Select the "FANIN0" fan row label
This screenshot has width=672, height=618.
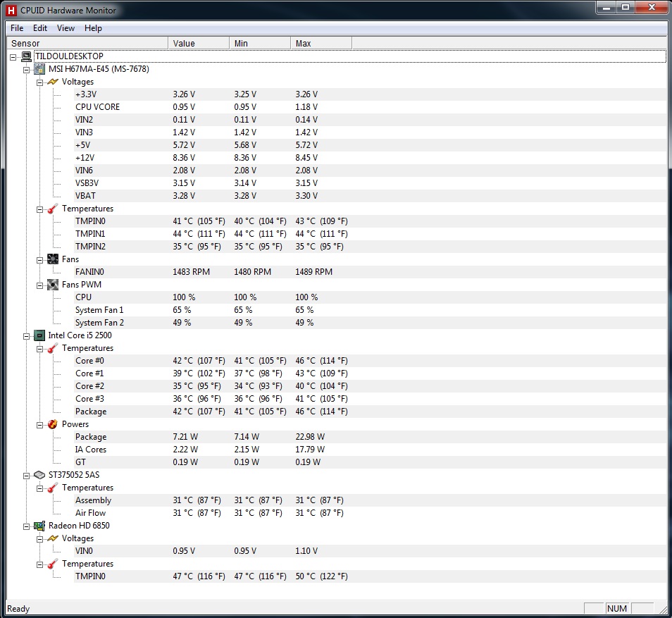[x=89, y=272]
